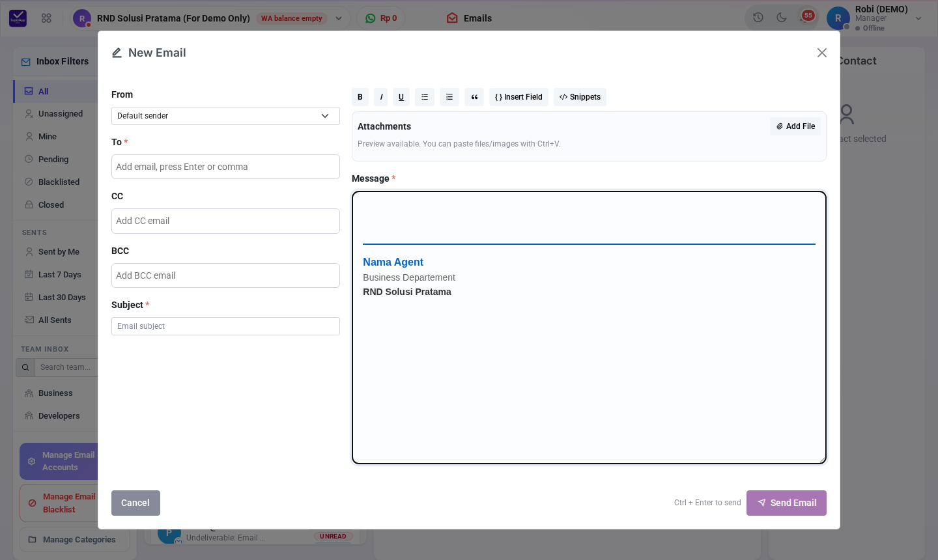Toggle bold formatting in the message toolbar
Screen dimensions: 938x560
(360, 97)
